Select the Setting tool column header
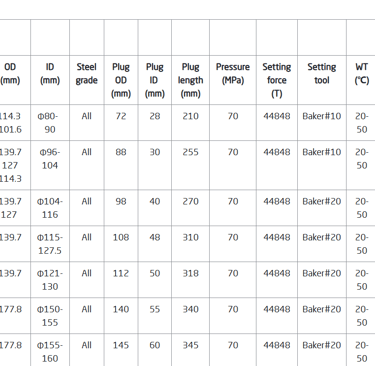The width and height of the screenshot is (375, 366). click(322, 74)
